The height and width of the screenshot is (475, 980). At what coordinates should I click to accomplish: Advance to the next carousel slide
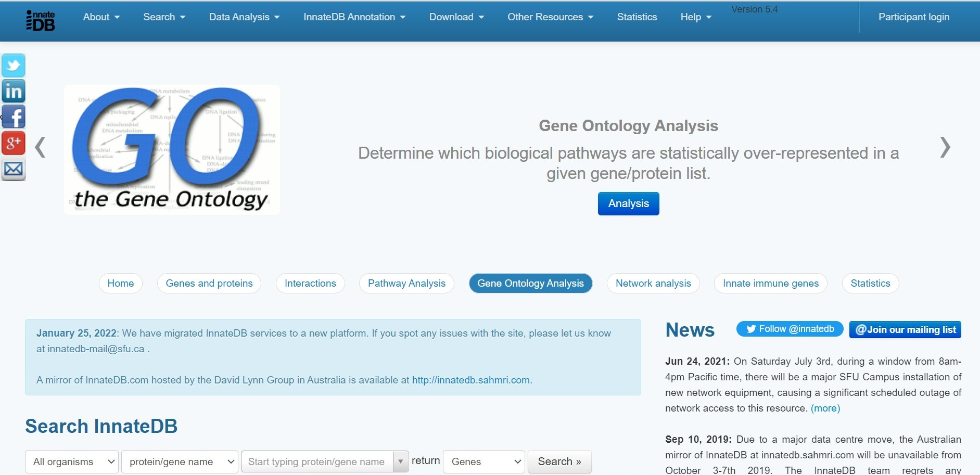pyautogui.click(x=945, y=147)
